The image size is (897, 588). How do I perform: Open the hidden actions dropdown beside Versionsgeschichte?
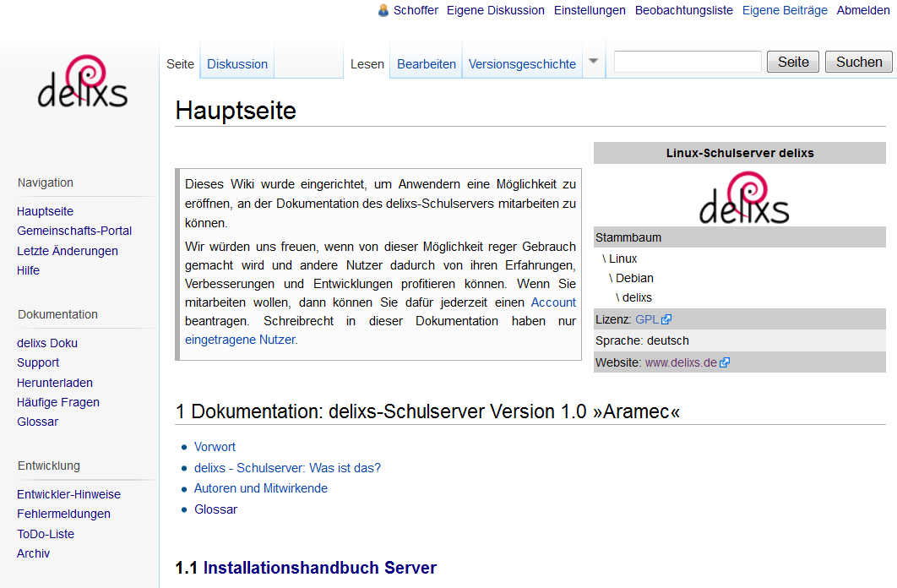point(593,61)
